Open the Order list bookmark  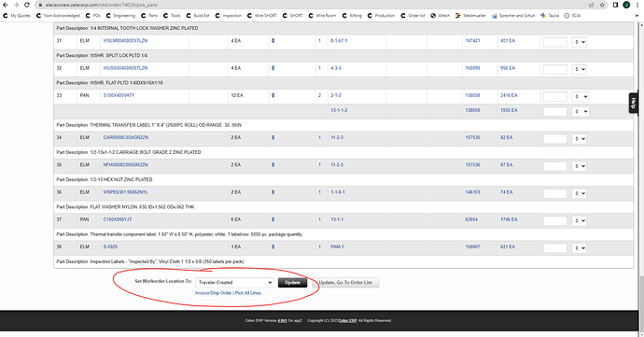413,16
